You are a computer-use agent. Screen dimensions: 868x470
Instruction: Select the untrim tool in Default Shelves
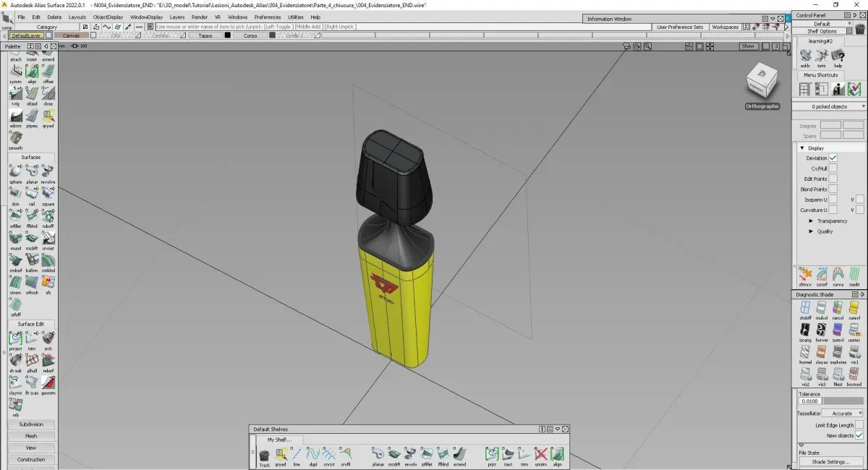(540, 456)
